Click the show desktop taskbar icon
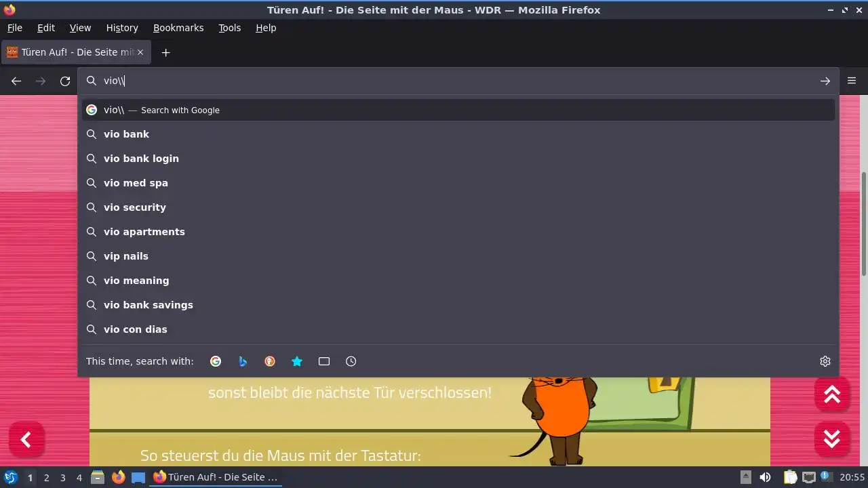 tap(138, 477)
